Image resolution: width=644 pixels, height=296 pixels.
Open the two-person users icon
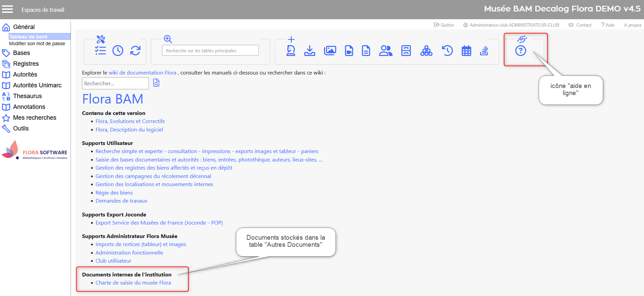pos(385,51)
